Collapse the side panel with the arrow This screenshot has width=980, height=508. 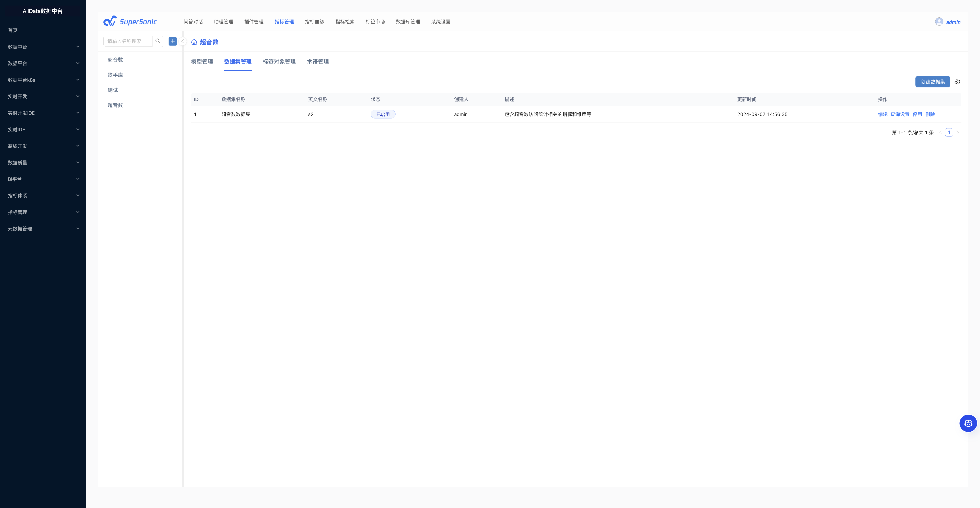click(183, 42)
